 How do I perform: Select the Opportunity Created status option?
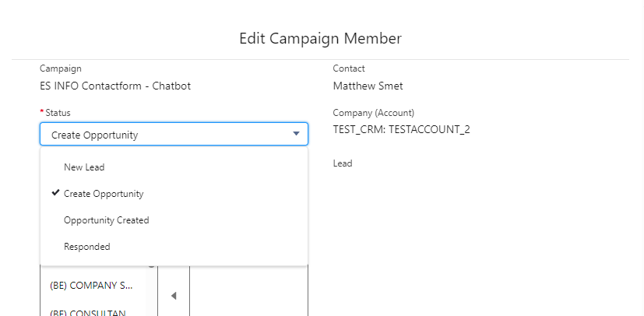coord(106,220)
